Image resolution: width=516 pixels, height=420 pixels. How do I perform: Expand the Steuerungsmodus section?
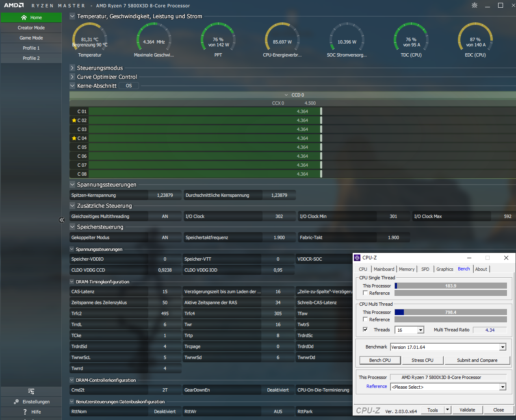(72, 68)
